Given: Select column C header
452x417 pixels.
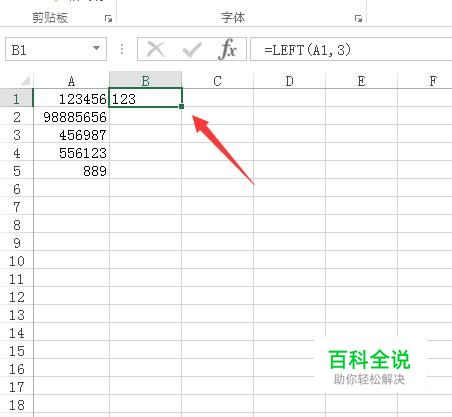Looking at the screenshot, I should coord(218,80).
